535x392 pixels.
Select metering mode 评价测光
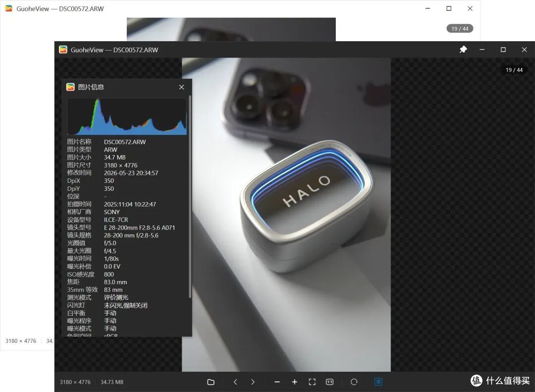(x=116, y=297)
